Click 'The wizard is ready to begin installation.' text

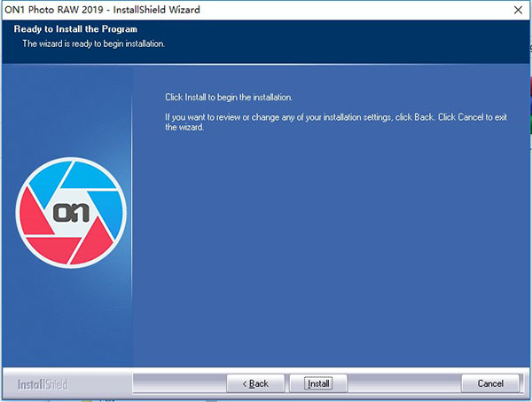click(x=94, y=43)
